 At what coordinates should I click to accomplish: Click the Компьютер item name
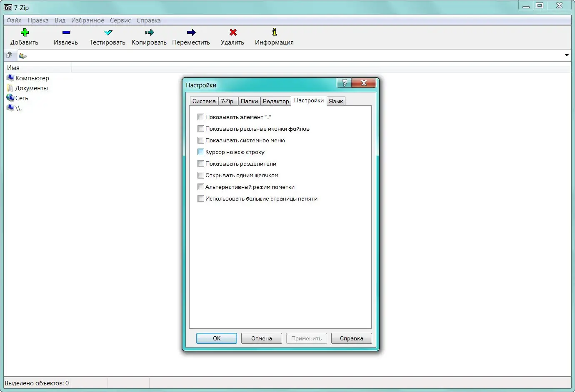(32, 78)
